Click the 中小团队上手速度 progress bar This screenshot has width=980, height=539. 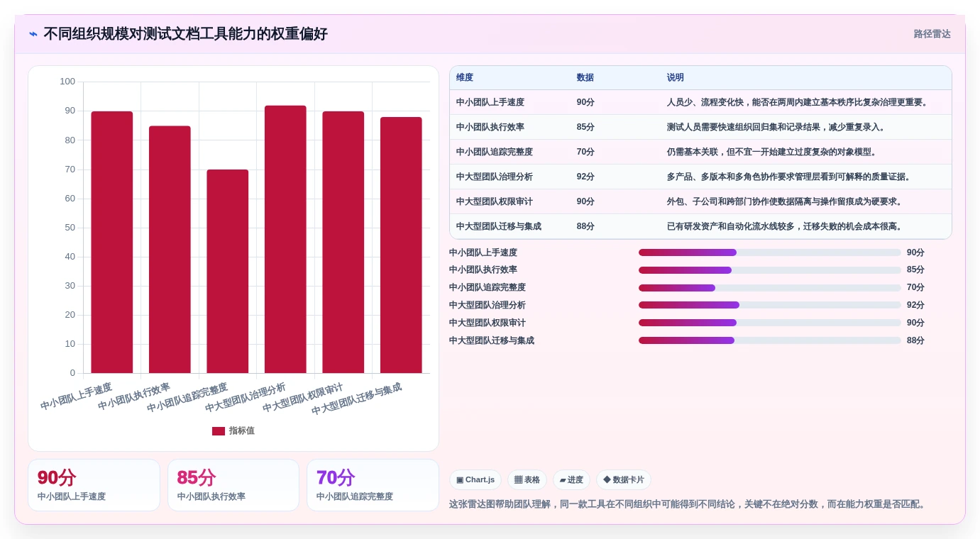[x=770, y=252]
